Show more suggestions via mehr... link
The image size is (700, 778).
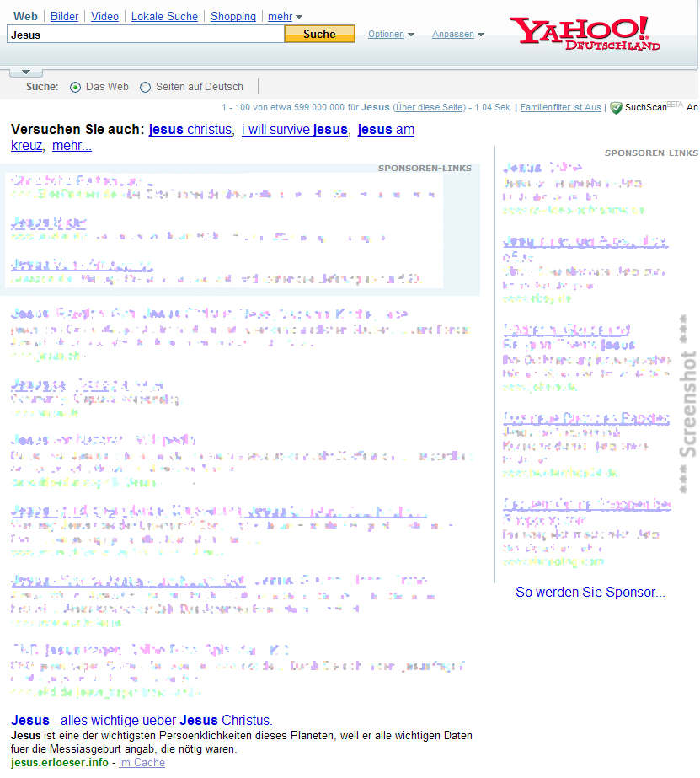tap(72, 145)
